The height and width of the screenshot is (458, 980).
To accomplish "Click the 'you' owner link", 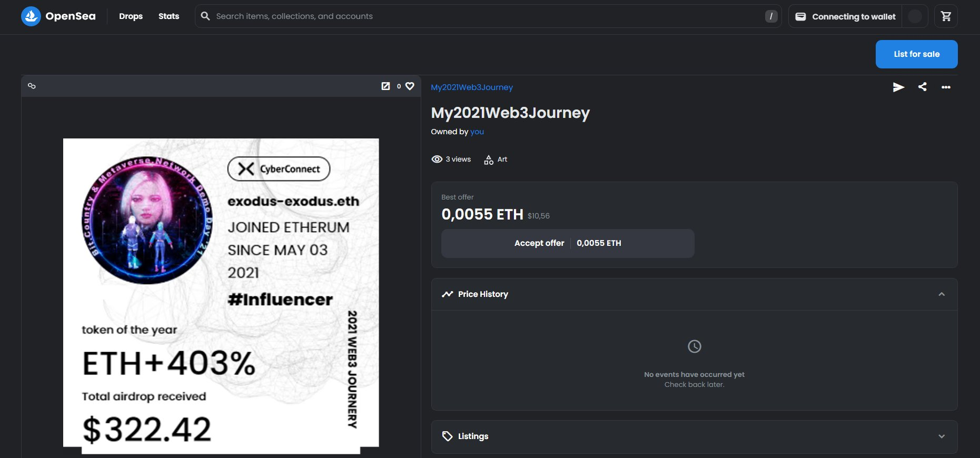I will click(477, 132).
